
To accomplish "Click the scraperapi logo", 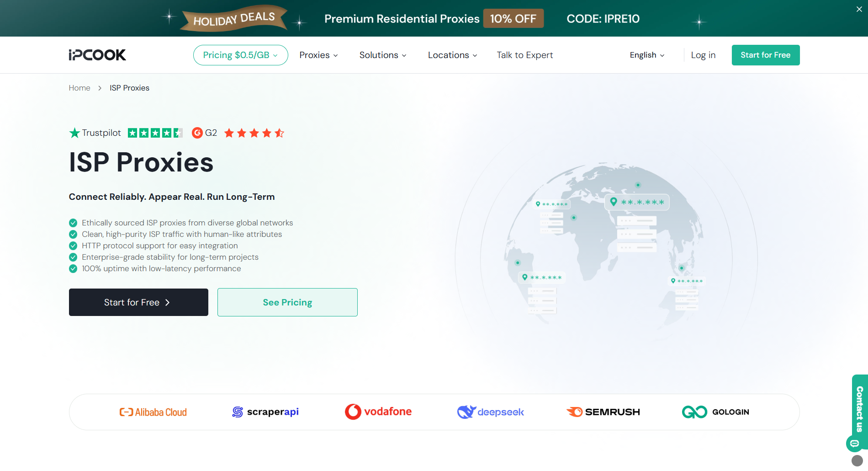I will (265, 412).
